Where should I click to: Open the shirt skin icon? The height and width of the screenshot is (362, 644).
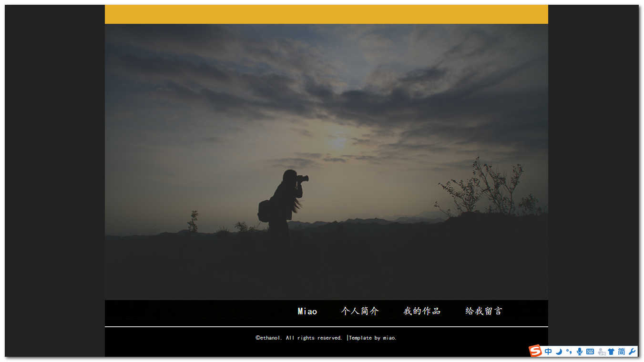pyautogui.click(x=611, y=352)
